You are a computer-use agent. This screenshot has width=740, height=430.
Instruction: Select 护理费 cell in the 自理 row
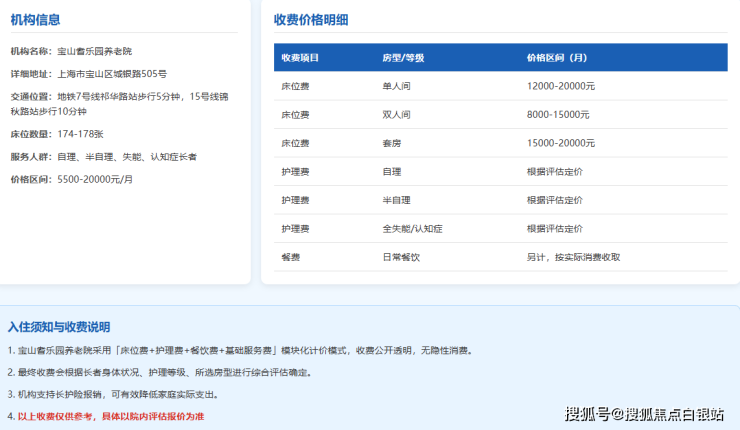click(x=295, y=172)
